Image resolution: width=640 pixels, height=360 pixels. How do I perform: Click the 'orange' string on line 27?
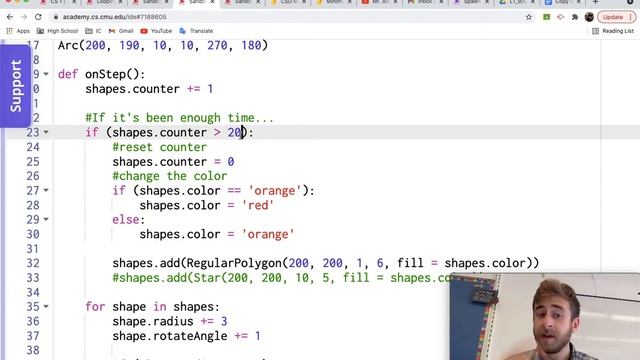coord(275,191)
